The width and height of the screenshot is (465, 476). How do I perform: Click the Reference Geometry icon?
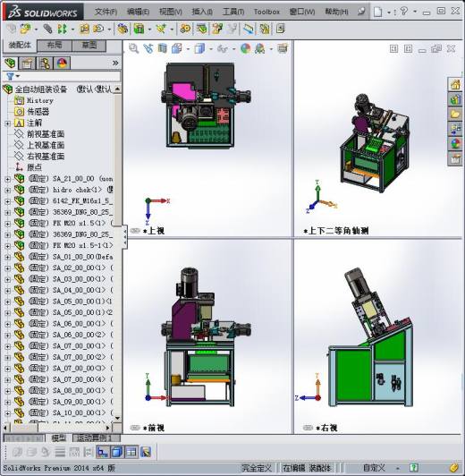pos(161,30)
